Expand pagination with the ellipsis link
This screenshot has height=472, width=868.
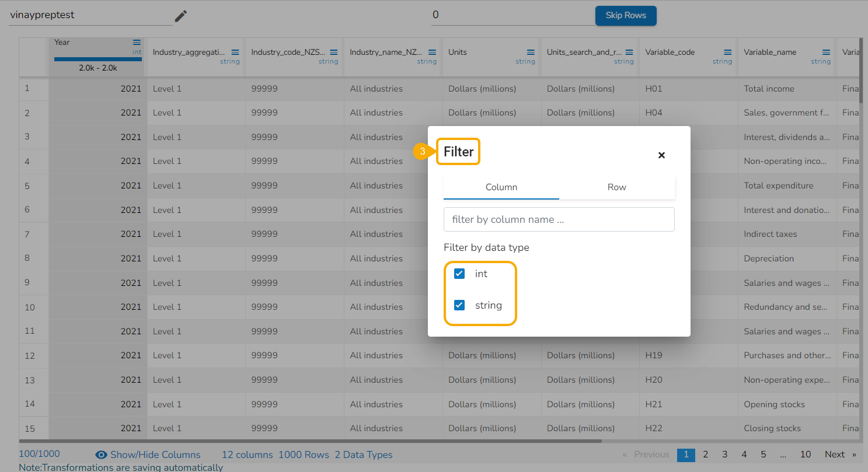pos(783,454)
